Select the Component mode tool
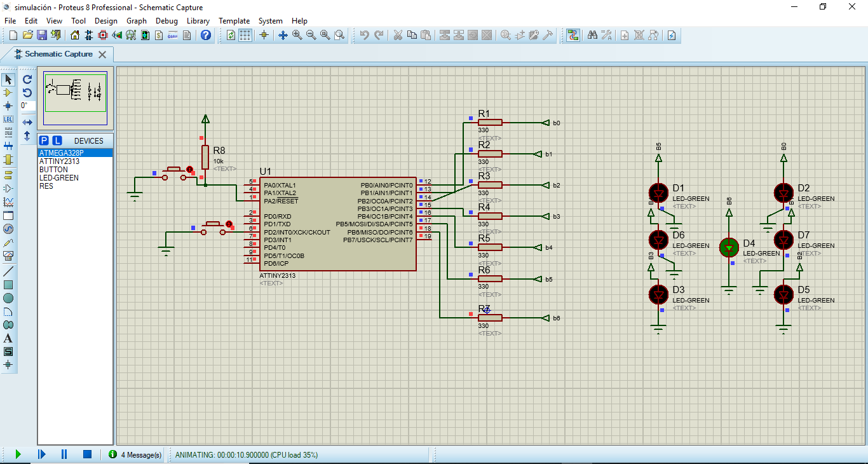This screenshot has height=464, width=868. click(8, 93)
